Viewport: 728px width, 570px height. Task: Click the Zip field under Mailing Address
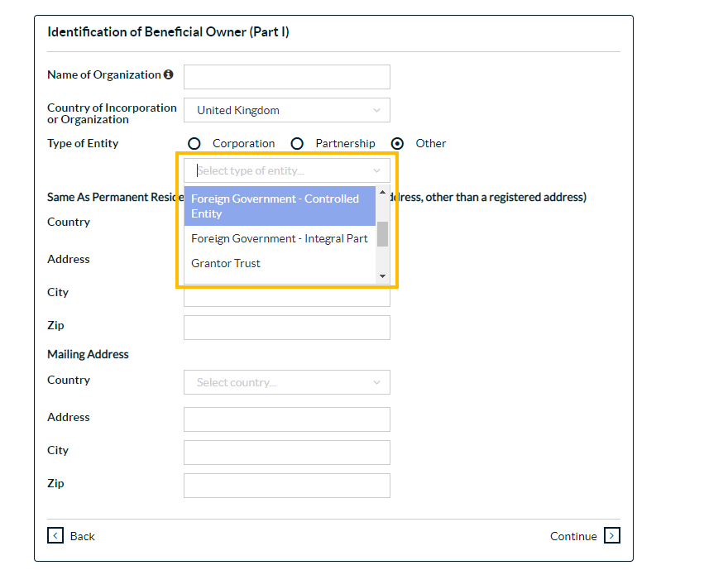(286, 486)
